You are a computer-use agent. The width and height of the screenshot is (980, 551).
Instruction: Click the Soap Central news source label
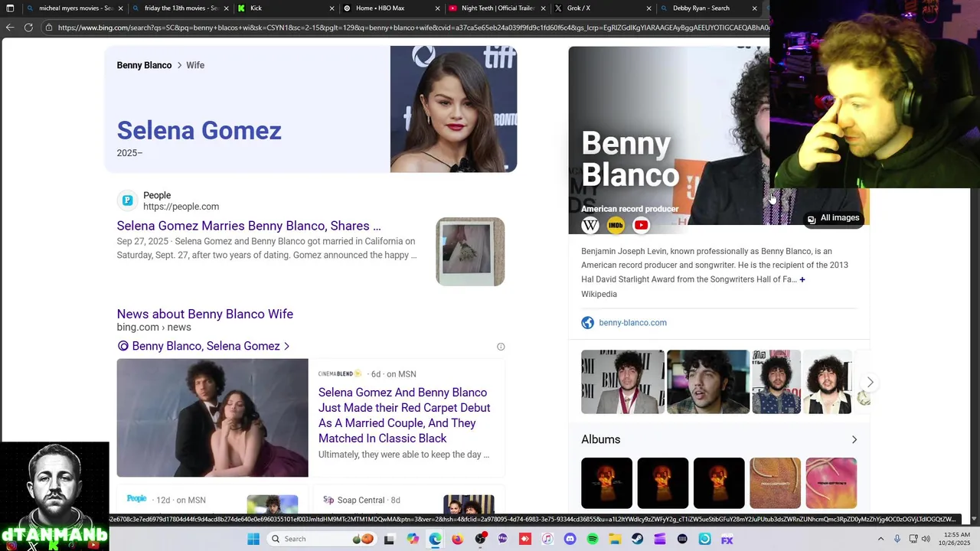click(x=361, y=500)
